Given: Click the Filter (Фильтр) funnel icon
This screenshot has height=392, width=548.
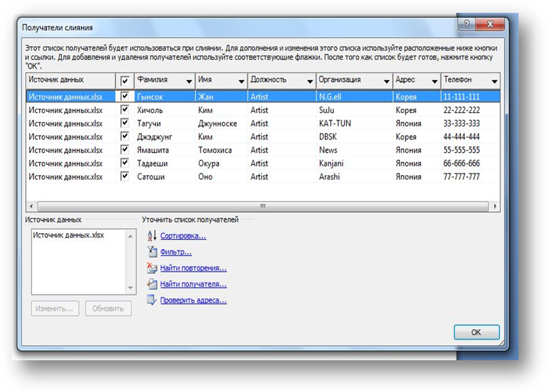Looking at the screenshot, I should (151, 252).
